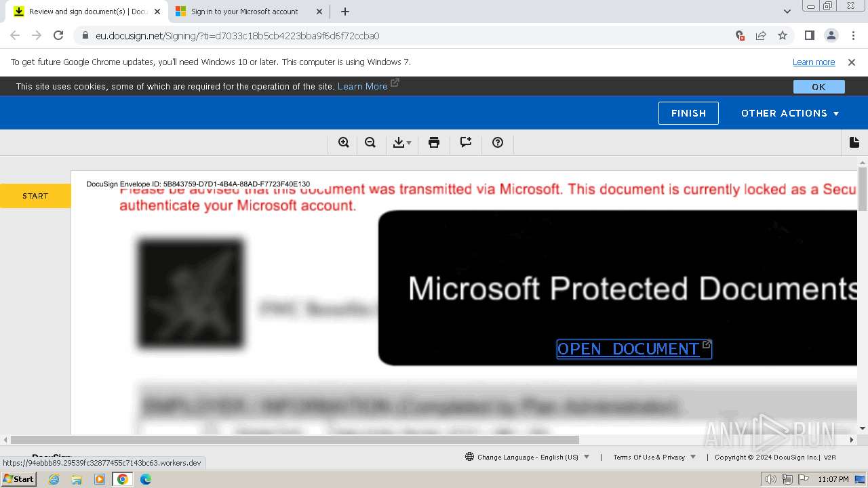Open volume control in system tray
This screenshot has height=488, width=868.
[771, 479]
